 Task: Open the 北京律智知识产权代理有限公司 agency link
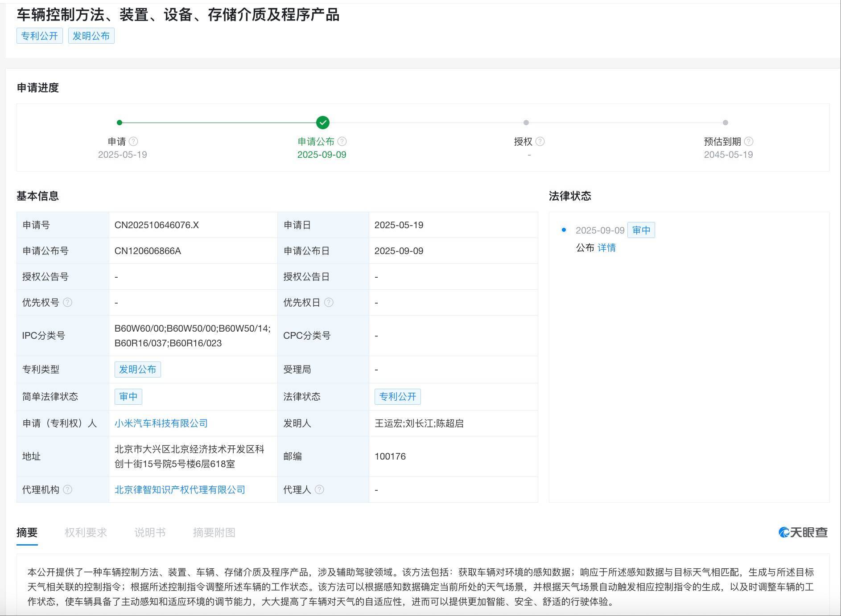180,489
